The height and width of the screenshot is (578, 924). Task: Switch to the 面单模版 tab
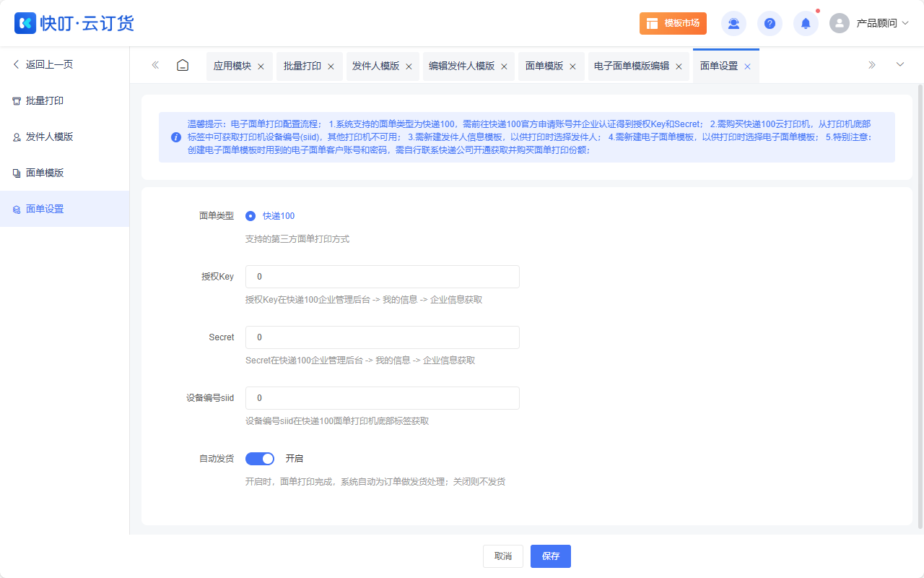click(544, 66)
